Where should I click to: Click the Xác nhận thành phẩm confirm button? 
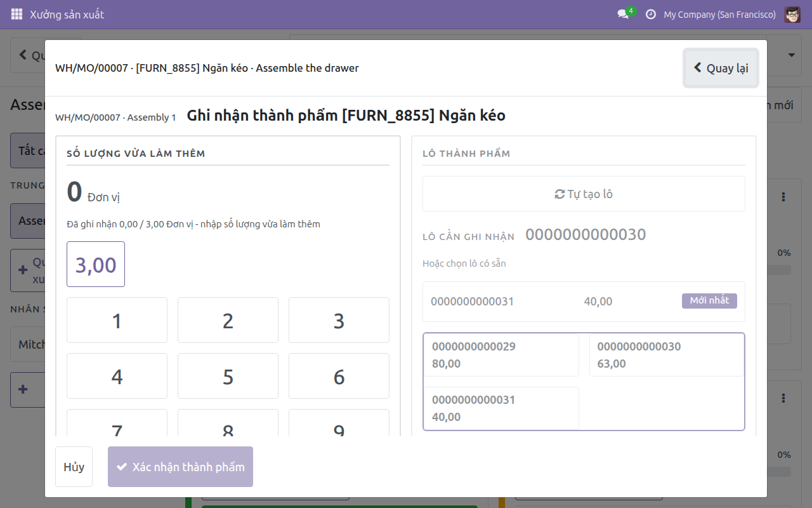click(180, 467)
